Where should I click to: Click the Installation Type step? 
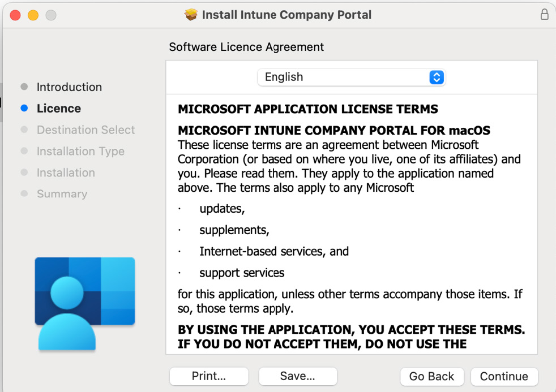point(80,151)
